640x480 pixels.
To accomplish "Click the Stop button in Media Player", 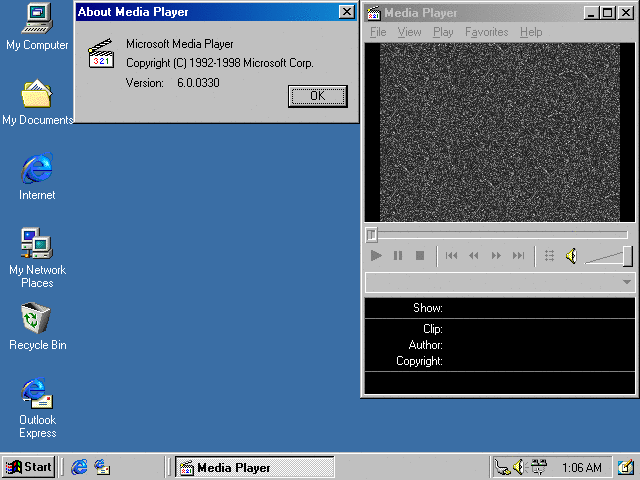I will point(420,256).
